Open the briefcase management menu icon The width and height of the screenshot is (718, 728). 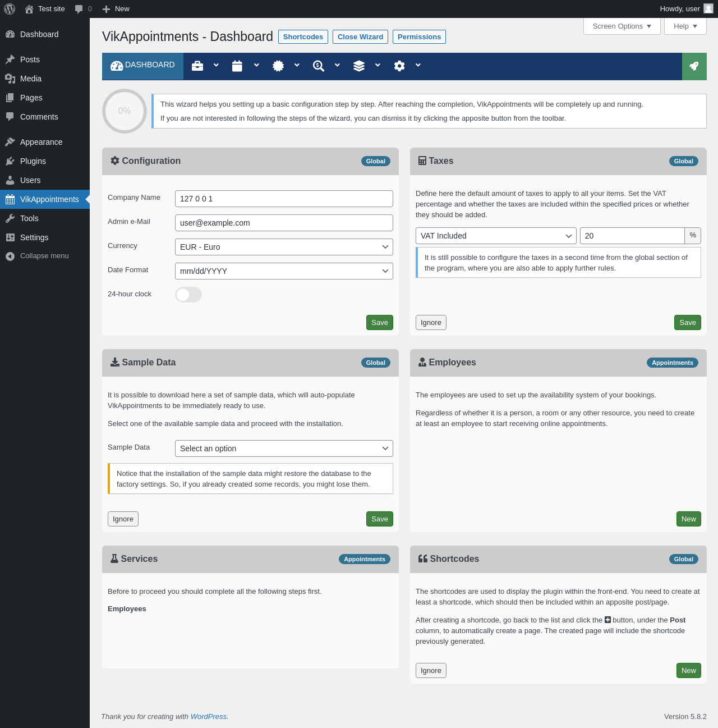[197, 66]
